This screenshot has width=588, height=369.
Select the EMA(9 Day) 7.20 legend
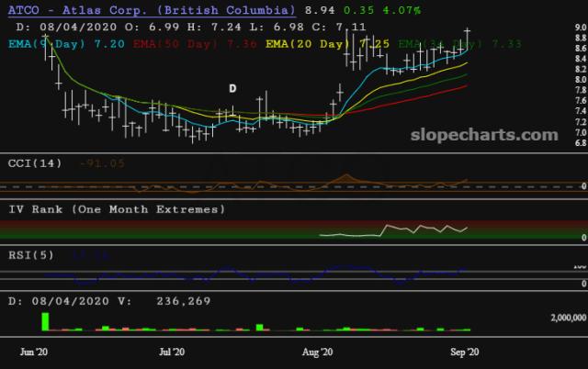tap(66, 44)
